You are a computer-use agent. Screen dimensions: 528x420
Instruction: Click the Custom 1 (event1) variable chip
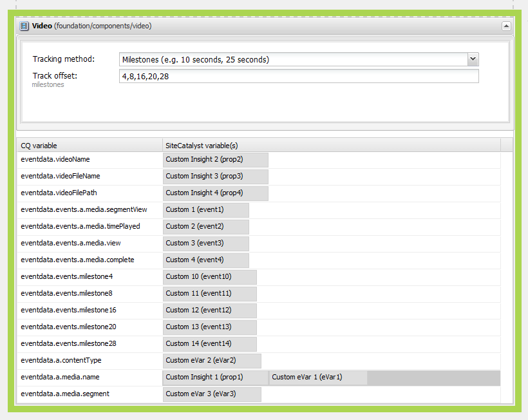pos(206,210)
